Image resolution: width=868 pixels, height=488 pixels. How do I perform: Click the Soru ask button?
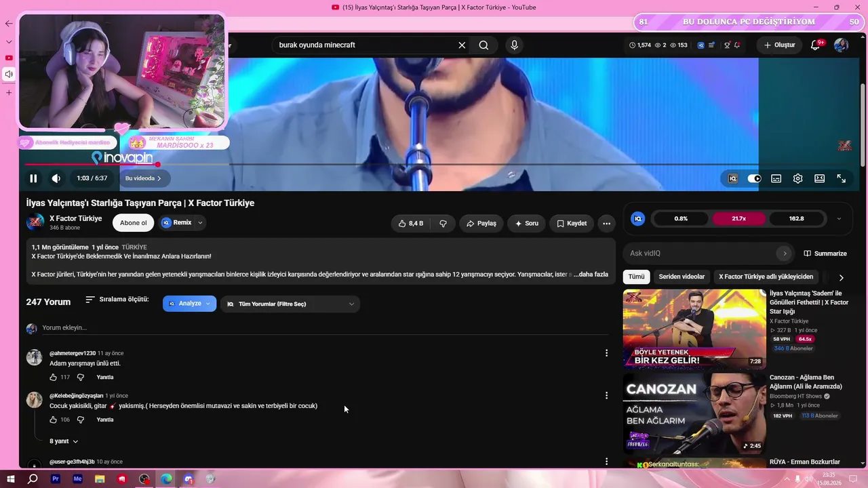pyautogui.click(x=526, y=224)
